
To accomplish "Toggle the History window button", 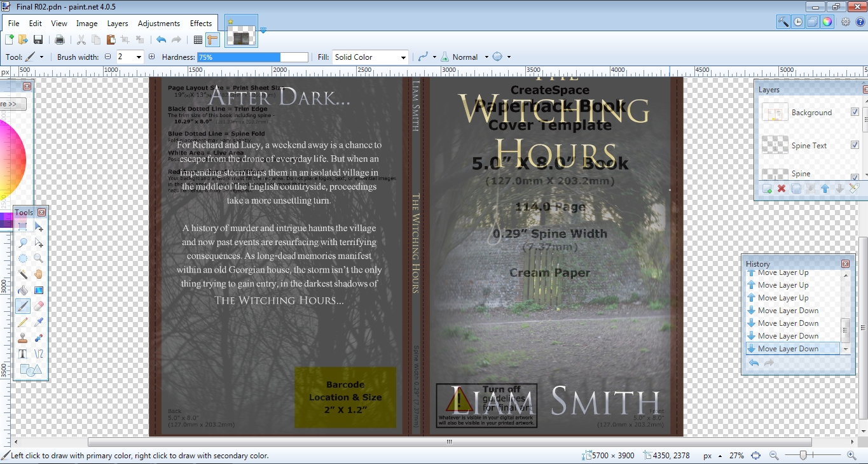I will (x=798, y=22).
